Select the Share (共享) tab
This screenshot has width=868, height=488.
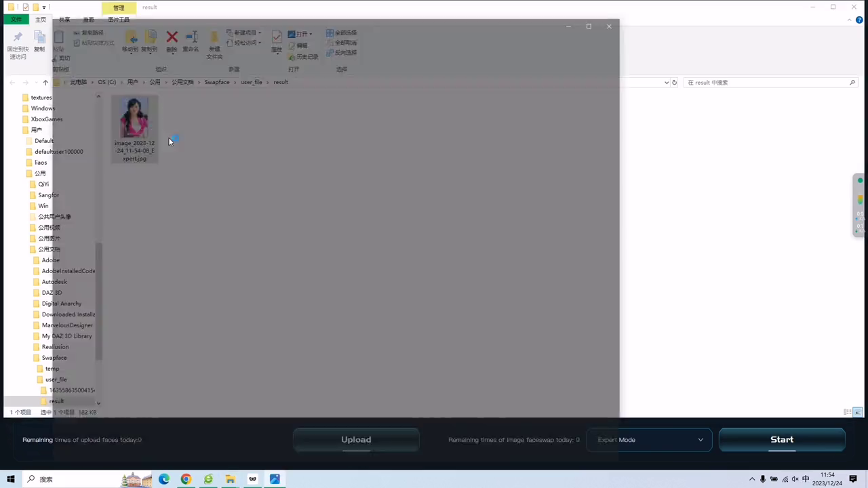(x=64, y=20)
